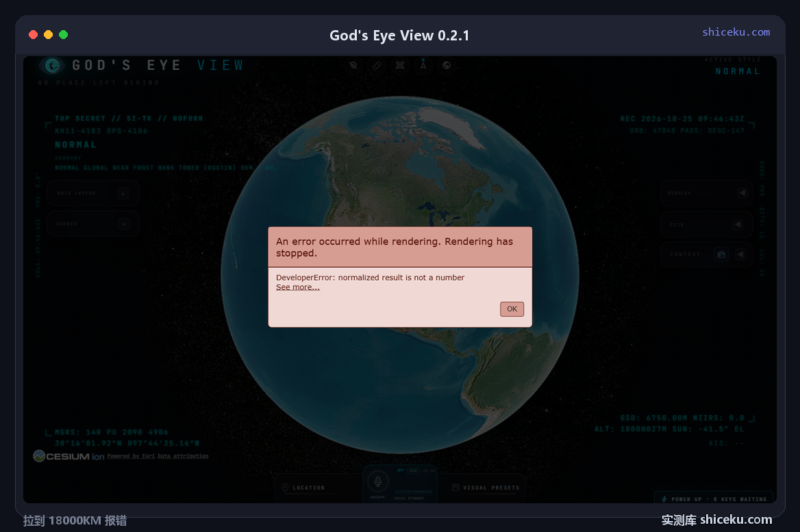
Task: Toggle the layers-off icon in the top toolbar
Action: 353,65
